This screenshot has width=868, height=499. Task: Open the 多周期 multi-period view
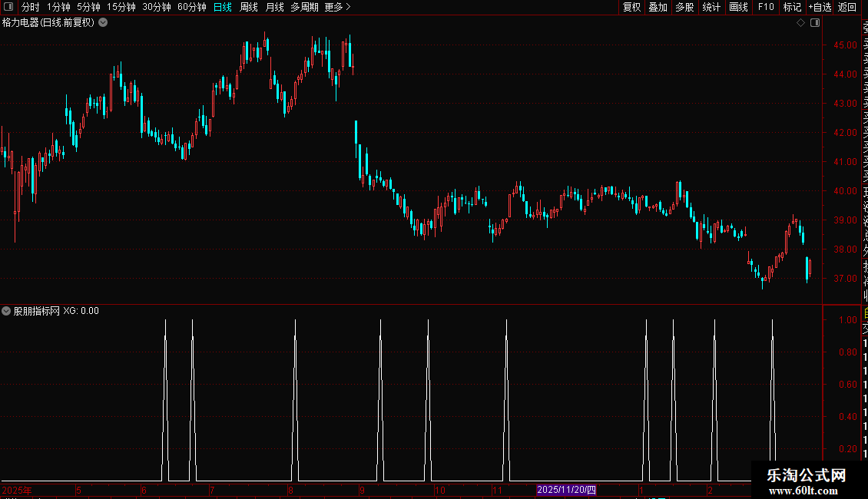pos(304,7)
